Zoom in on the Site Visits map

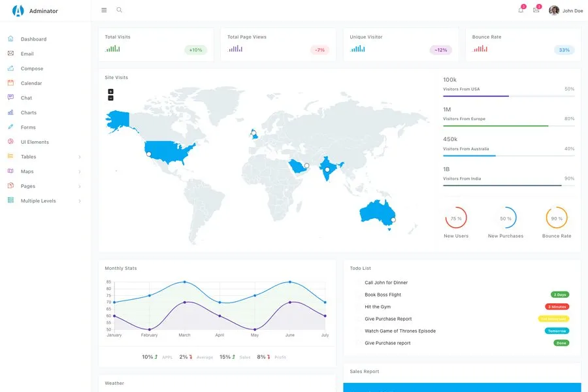[x=110, y=91]
